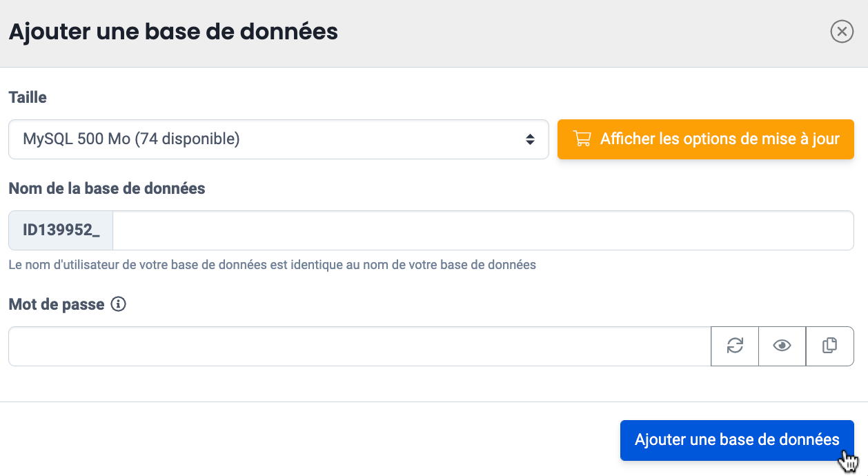Image resolution: width=868 pixels, height=476 pixels.
Task: Click the Nom de la base de données label
Action: (107, 188)
